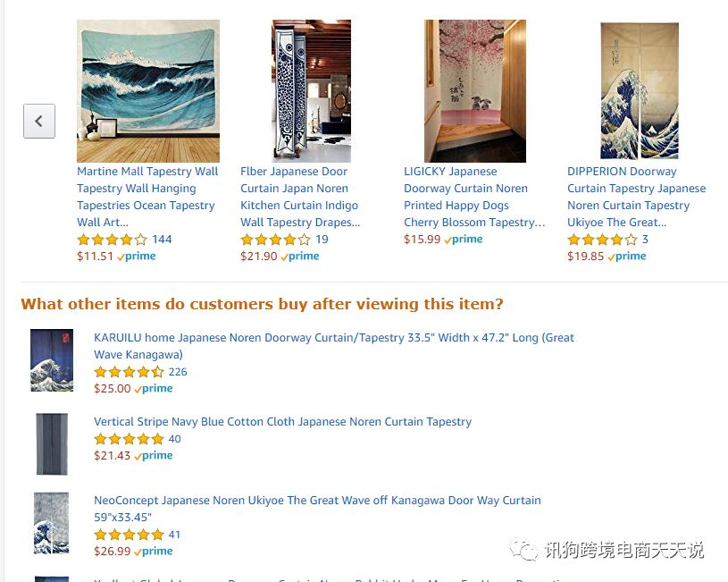Open Martine Mall Tapestry Wall product link
The image size is (728, 582).
(147, 197)
